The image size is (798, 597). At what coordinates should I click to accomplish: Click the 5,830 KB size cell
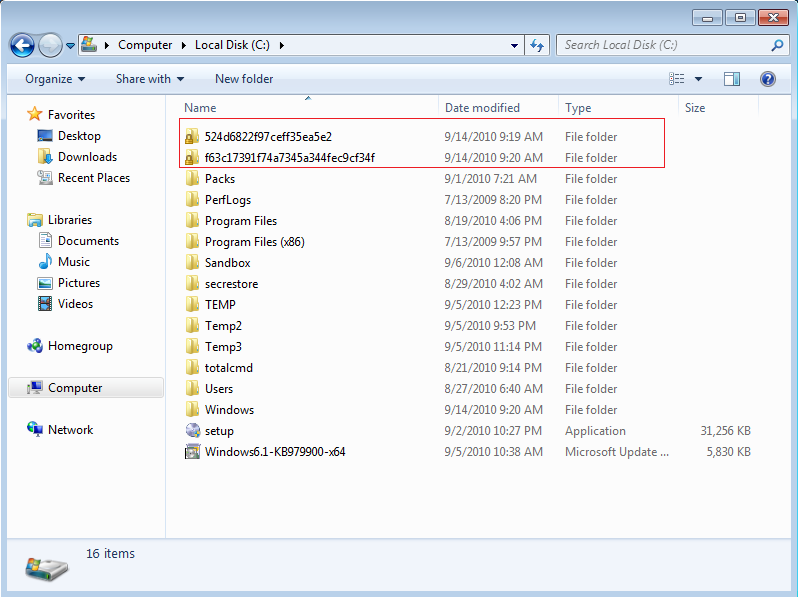pyautogui.click(x=728, y=451)
